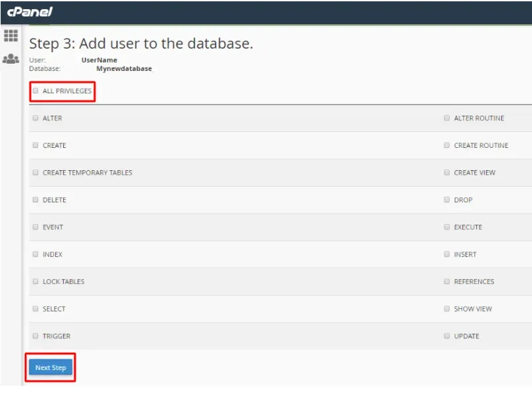Toggle the EVENT privilege checkbox
The height and width of the screenshot is (393, 532).
(x=36, y=227)
